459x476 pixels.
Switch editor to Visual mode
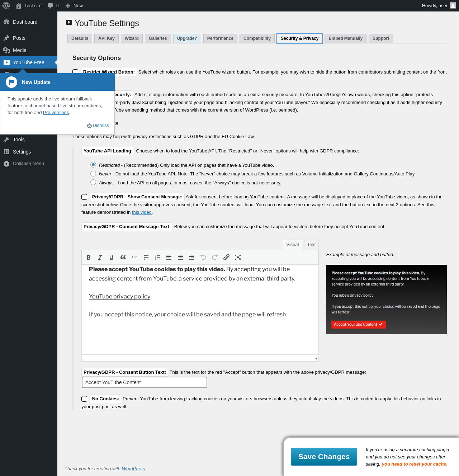[292, 245]
